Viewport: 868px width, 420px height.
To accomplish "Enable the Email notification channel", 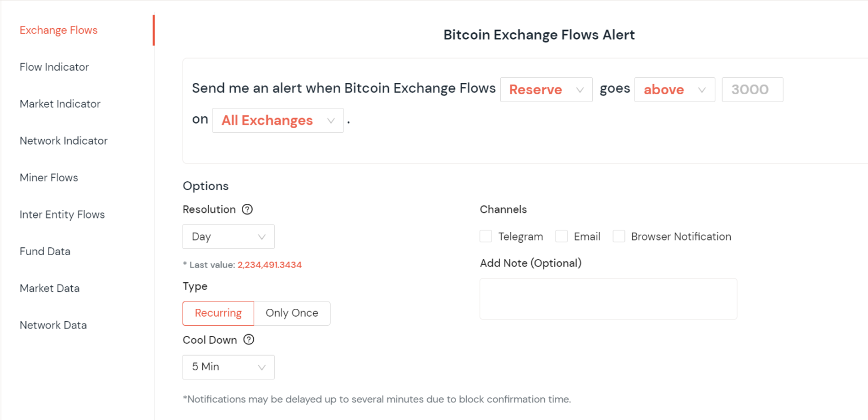I will pos(561,236).
